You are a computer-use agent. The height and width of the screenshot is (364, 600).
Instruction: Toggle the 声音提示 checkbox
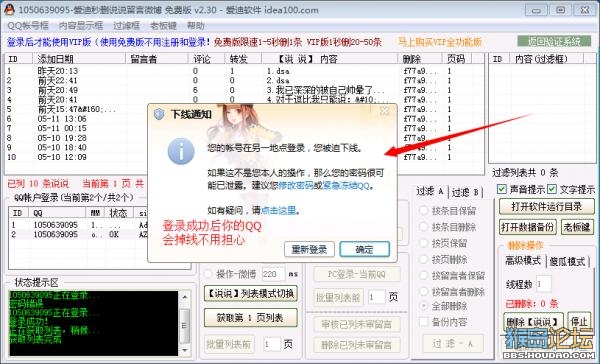(502, 189)
